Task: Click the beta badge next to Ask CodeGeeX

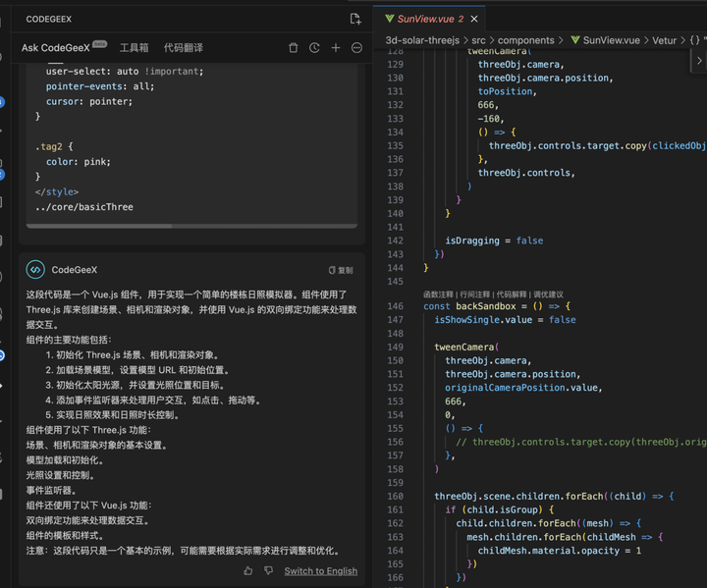Action: click(99, 44)
